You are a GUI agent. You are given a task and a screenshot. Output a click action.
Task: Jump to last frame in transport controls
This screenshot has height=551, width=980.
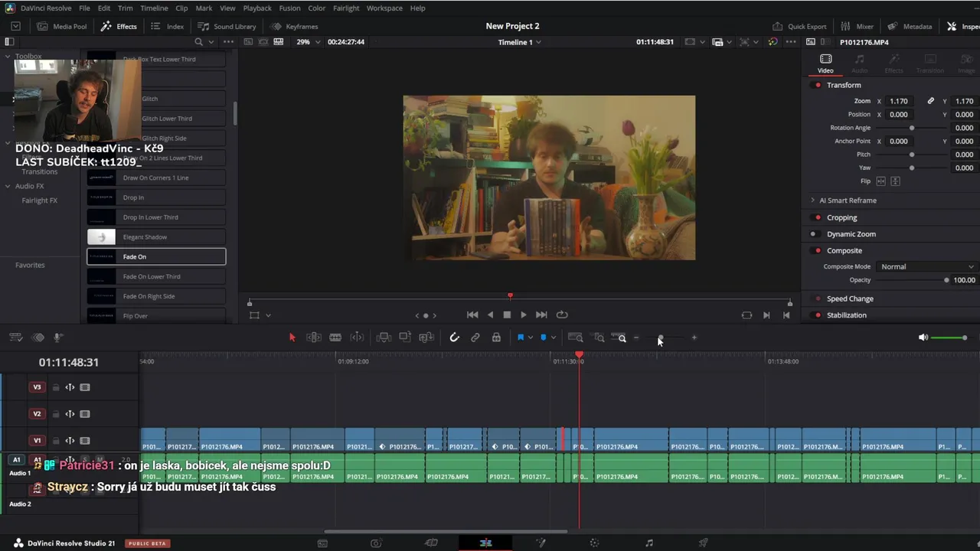click(x=541, y=315)
